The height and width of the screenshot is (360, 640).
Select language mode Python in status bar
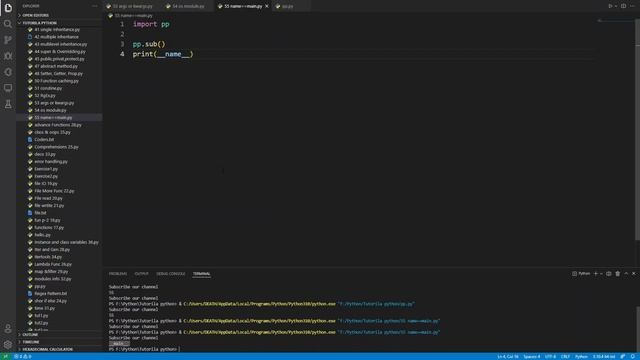(x=581, y=356)
